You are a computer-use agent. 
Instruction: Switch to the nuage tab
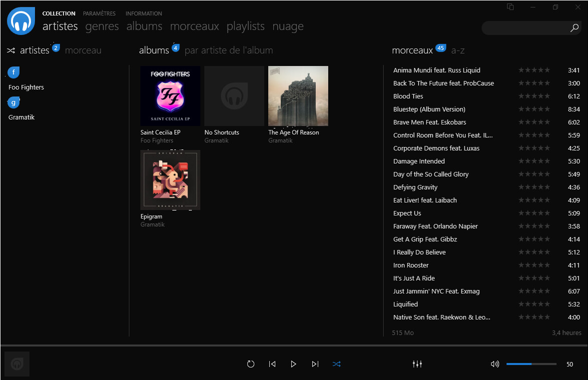(x=288, y=26)
